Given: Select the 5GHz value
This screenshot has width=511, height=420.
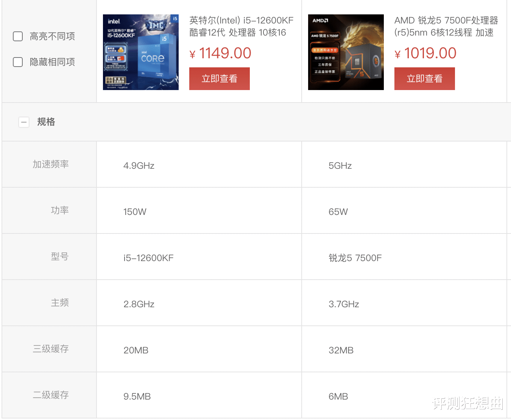Looking at the screenshot, I should [340, 166].
